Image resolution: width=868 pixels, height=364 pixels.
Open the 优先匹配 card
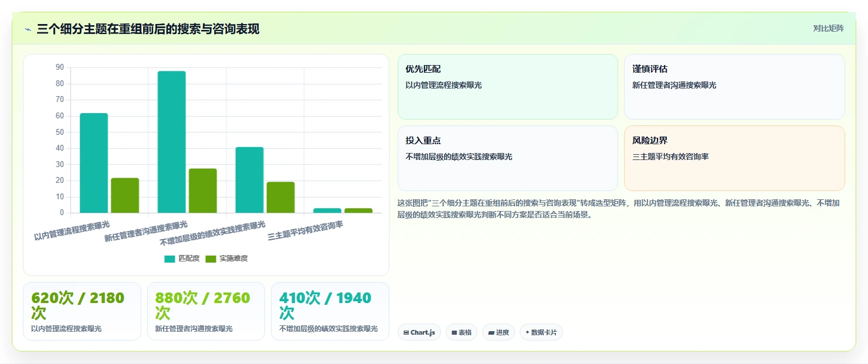pyautogui.click(x=508, y=87)
